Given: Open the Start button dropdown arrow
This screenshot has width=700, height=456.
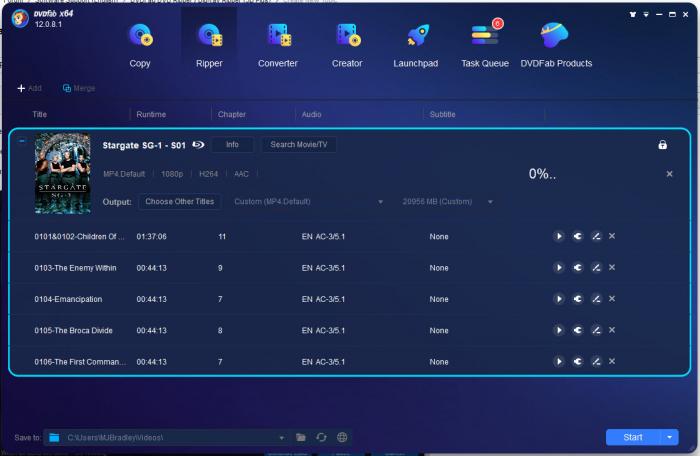Looking at the screenshot, I should [x=670, y=437].
